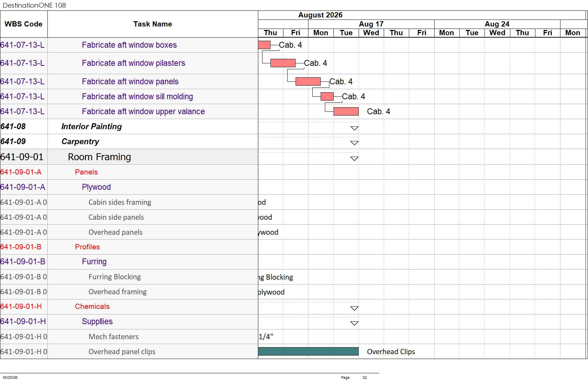Select the August 2026 month header
This screenshot has width=588, height=382.
(320, 15)
